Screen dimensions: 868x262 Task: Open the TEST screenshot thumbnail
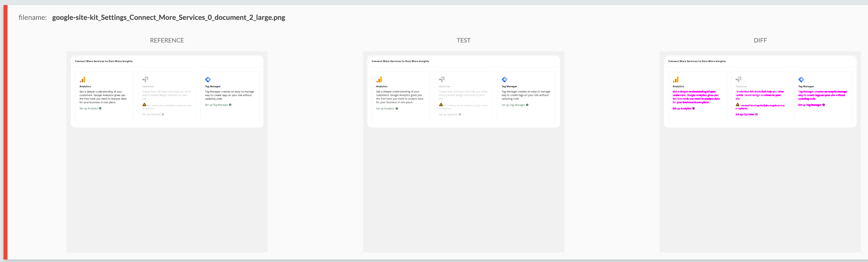pyautogui.click(x=463, y=152)
